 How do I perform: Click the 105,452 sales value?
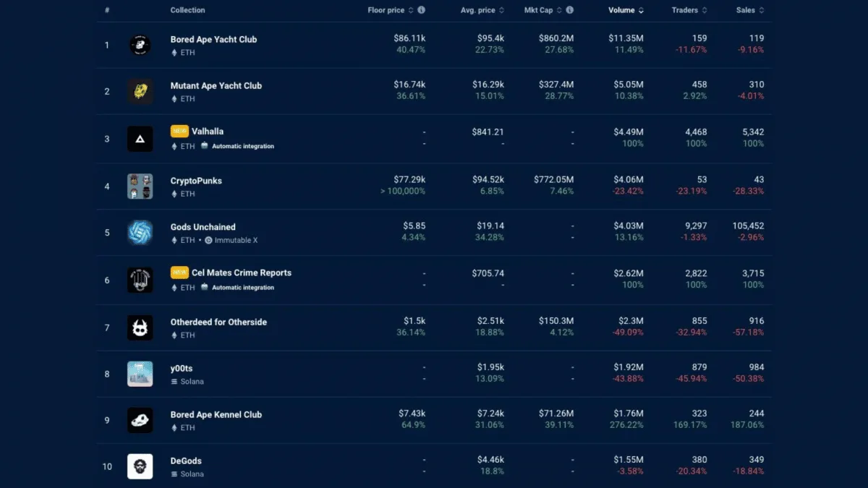point(748,226)
